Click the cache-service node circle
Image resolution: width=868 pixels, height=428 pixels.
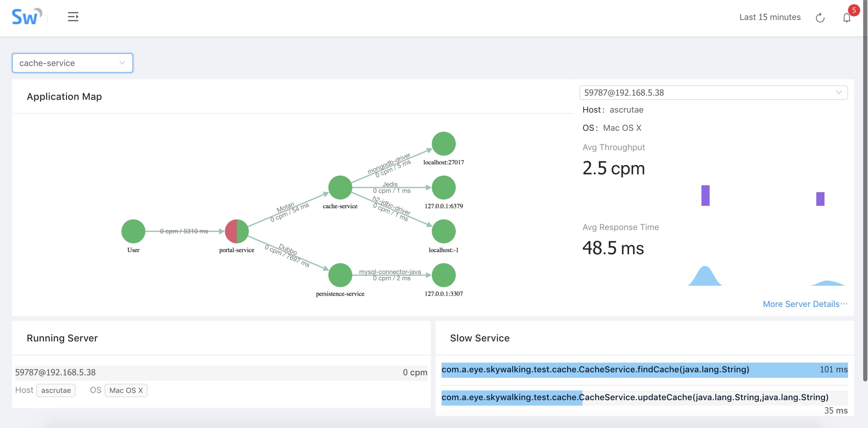click(340, 187)
